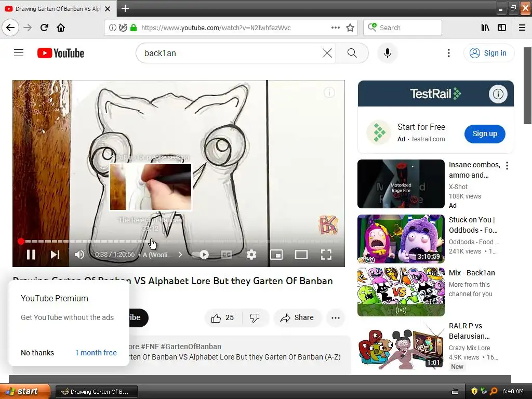Viewport: 532px width, 399px height.
Task: Share the video
Action: tap(297, 318)
